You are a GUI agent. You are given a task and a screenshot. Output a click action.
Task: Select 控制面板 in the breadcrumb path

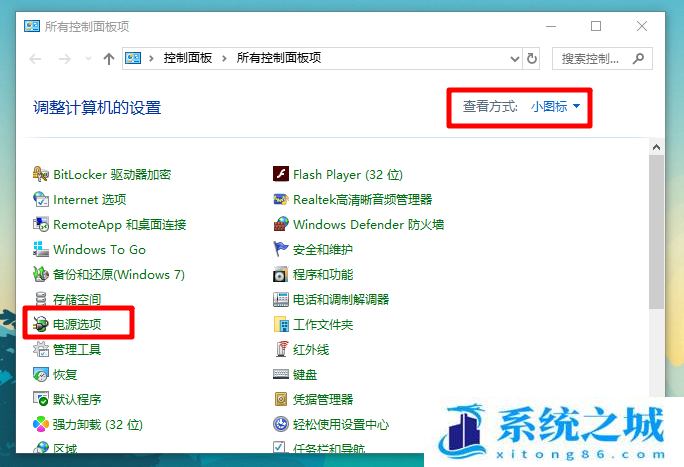pos(188,58)
